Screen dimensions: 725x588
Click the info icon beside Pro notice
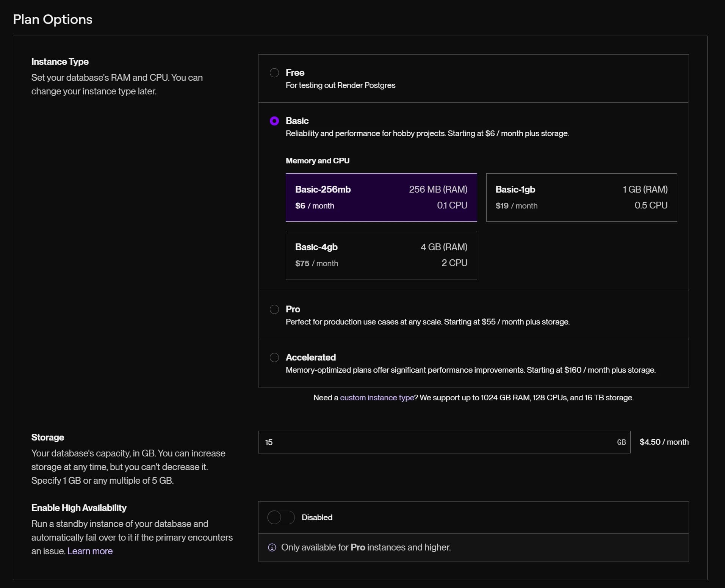[272, 547]
